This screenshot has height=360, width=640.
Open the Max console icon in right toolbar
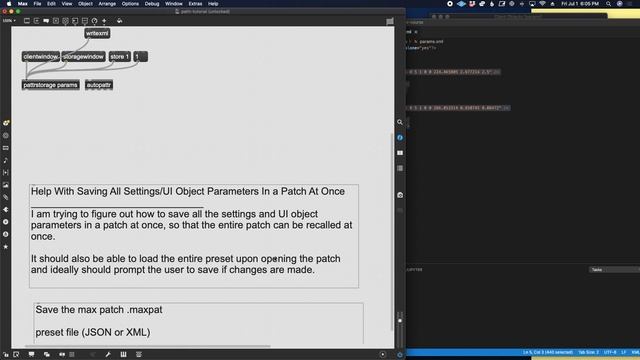(x=400, y=168)
